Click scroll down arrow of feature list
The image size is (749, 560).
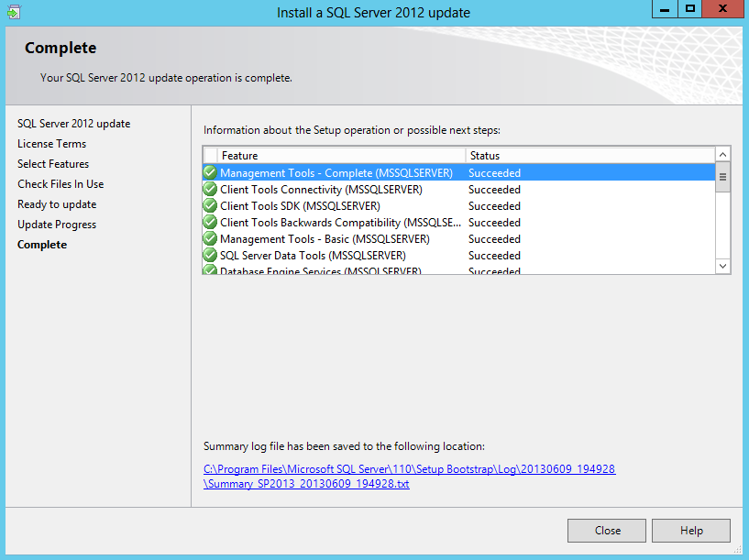[722, 266]
